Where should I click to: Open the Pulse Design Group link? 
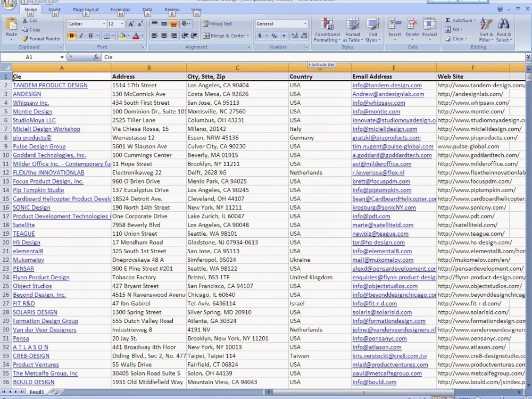click(39, 146)
